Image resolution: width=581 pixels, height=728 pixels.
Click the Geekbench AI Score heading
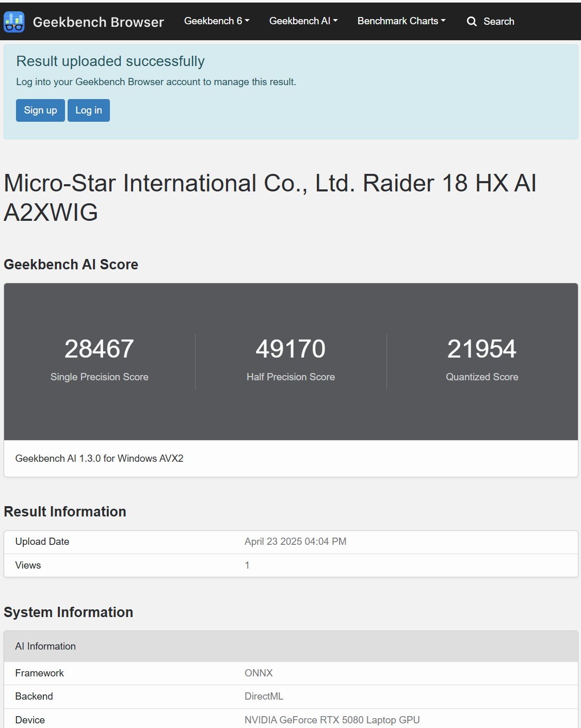(71, 265)
